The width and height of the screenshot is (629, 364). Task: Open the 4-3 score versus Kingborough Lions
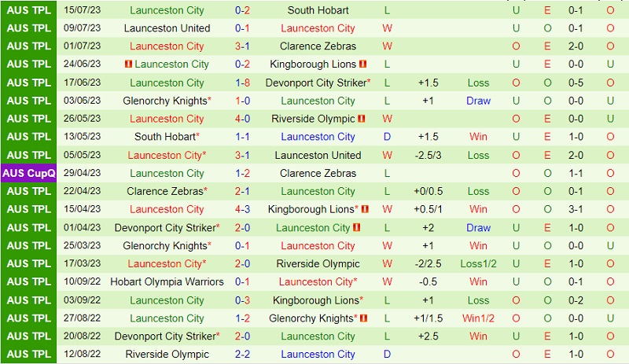(x=243, y=209)
